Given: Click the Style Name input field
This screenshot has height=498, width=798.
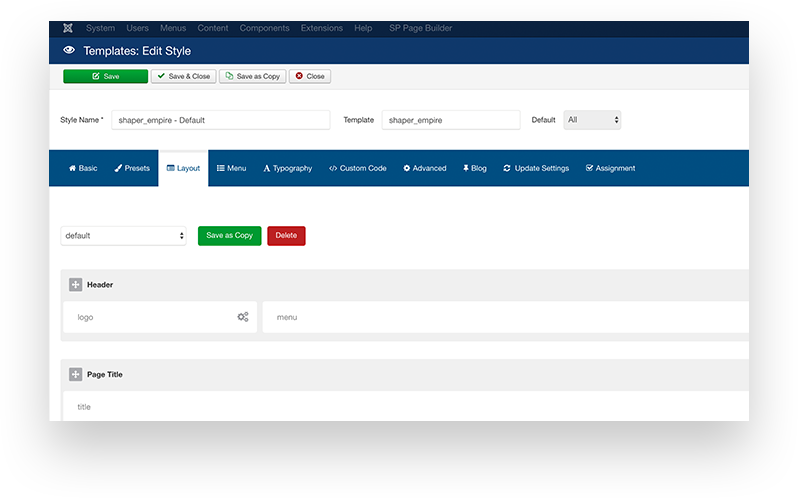Looking at the screenshot, I should pos(220,120).
